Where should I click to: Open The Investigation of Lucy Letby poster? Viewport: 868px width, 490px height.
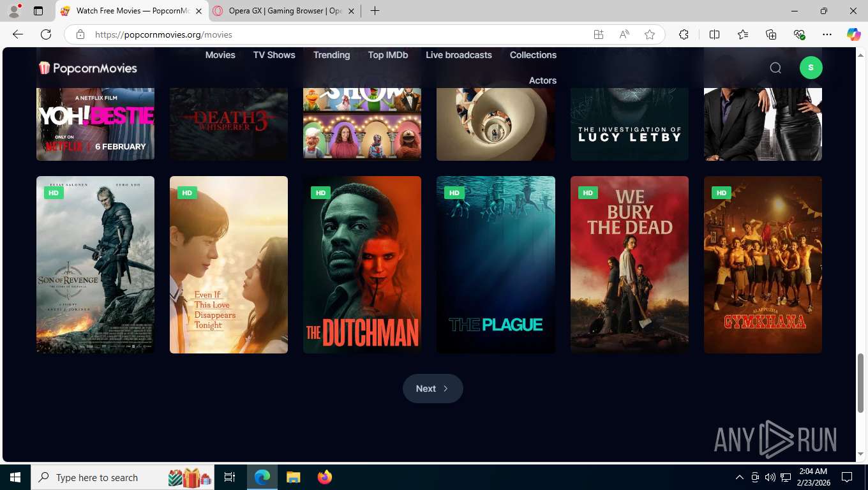click(629, 124)
